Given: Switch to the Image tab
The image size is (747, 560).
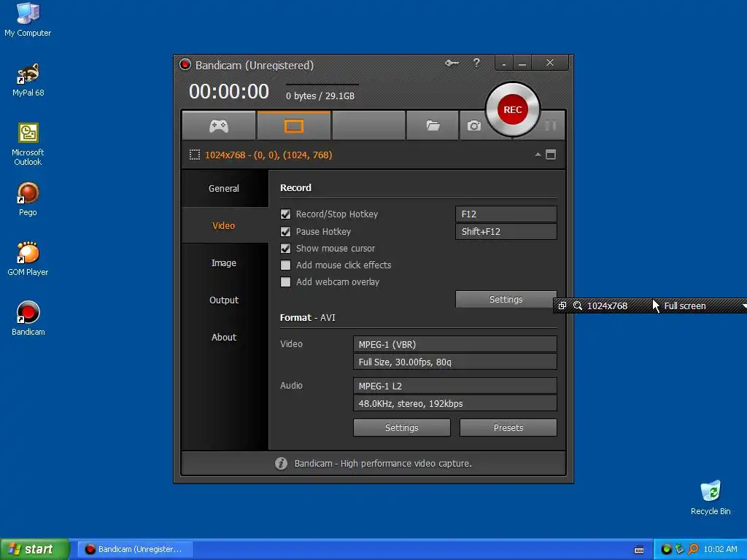Looking at the screenshot, I should (x=224, y=262).
